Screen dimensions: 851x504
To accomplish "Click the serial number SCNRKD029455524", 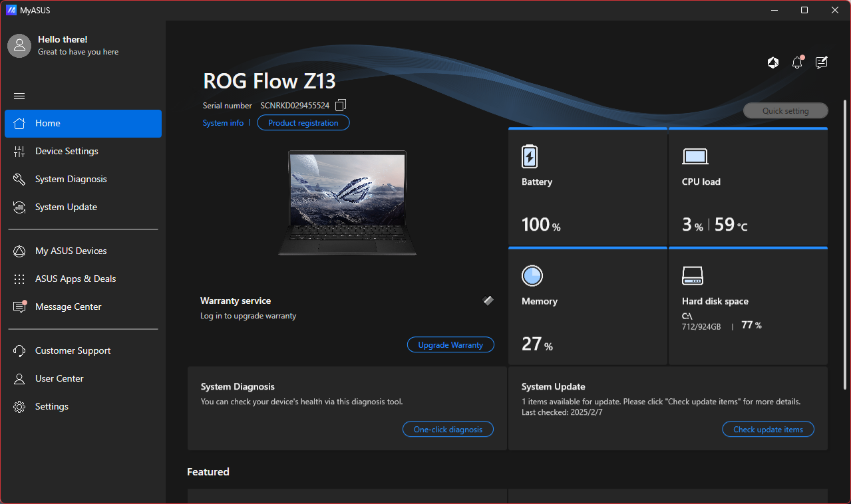I will pyautogui.click(x=295, y=106).
